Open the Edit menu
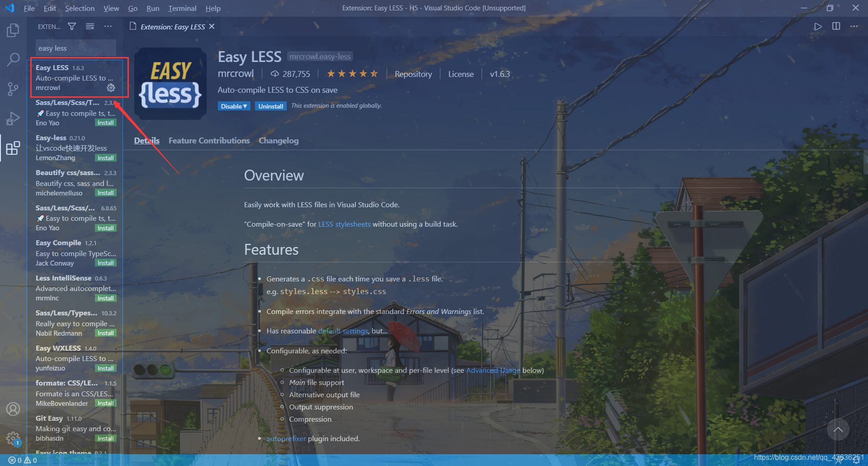 [50, 8]
